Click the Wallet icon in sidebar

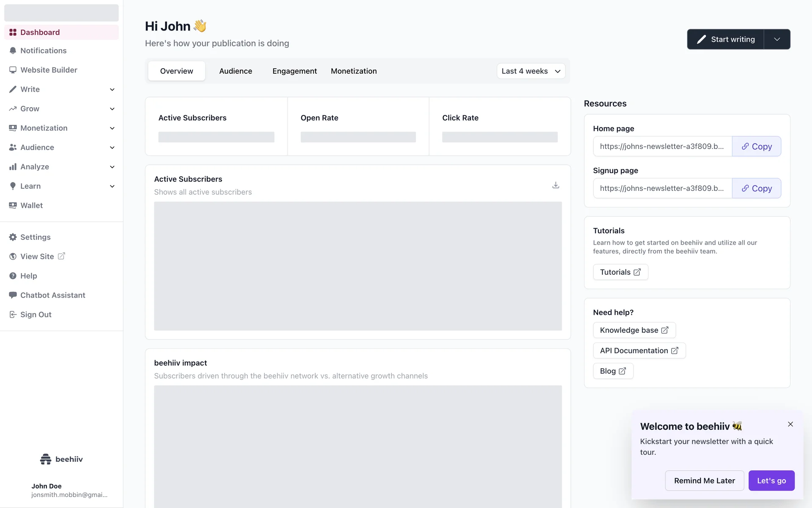click(13, 205)
